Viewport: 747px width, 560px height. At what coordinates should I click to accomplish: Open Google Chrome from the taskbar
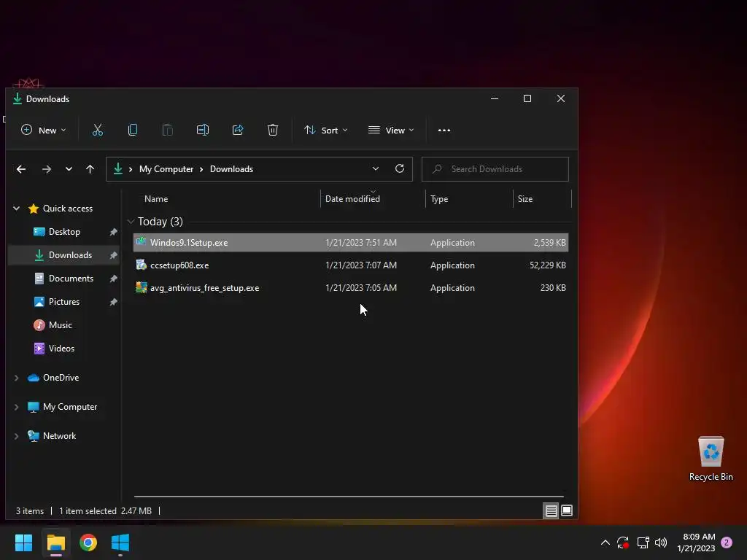(88, 542)
